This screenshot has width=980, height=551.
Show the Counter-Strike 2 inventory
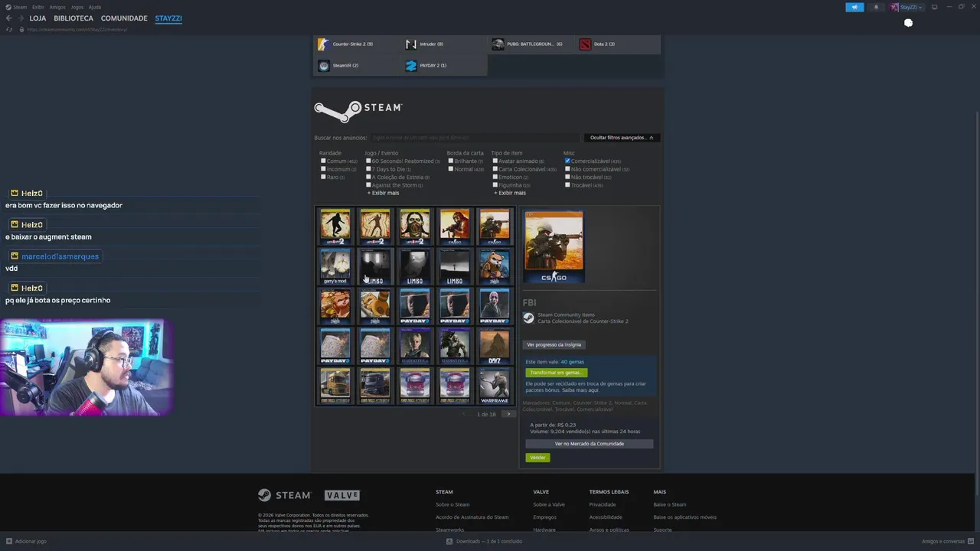356,44
